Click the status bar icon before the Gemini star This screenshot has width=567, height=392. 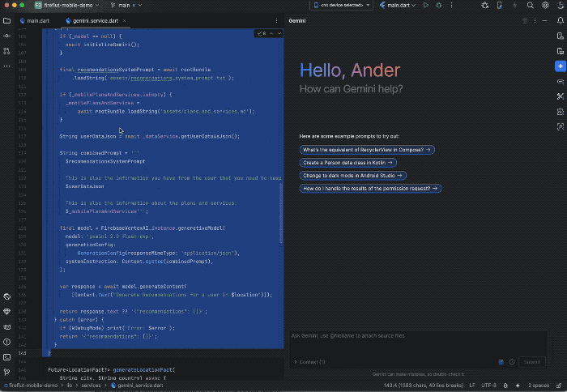[x=505, y=386]
